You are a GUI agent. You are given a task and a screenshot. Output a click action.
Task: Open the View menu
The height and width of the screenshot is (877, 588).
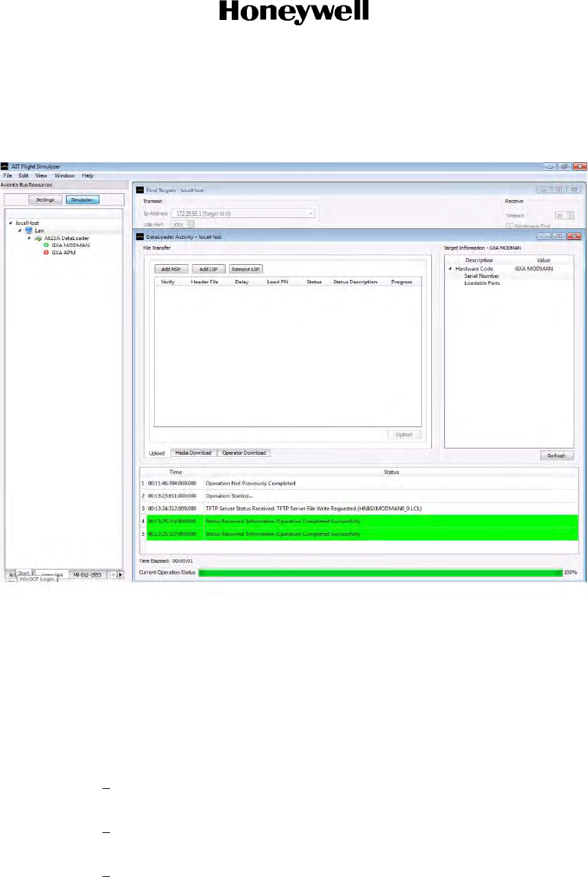[41, 176]
